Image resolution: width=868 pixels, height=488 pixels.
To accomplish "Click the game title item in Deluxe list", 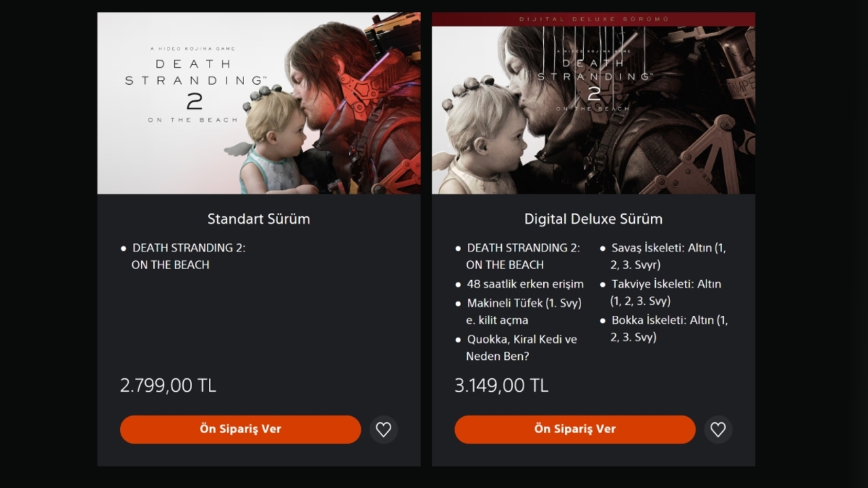I will 522,256.
